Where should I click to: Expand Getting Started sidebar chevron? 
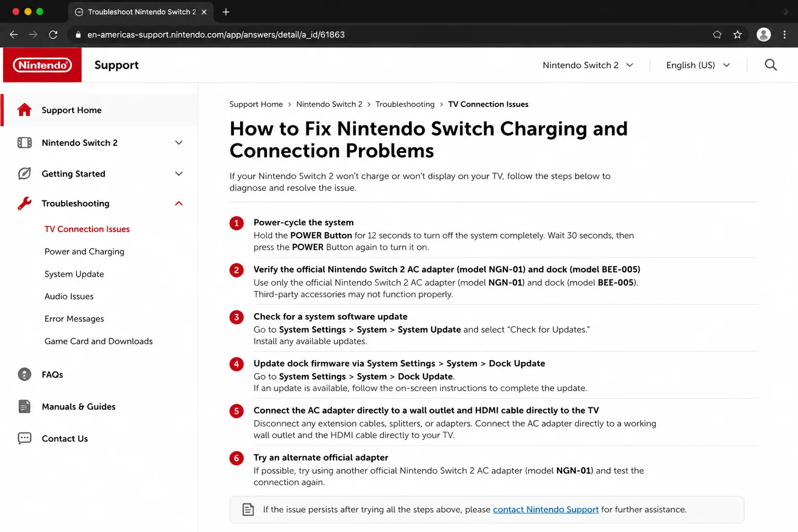tap(179, 174)
